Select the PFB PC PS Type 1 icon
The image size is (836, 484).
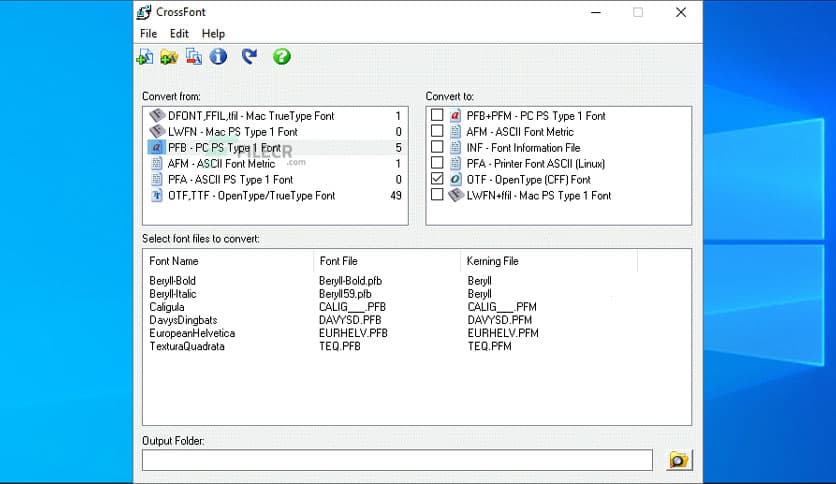(156, 148)
